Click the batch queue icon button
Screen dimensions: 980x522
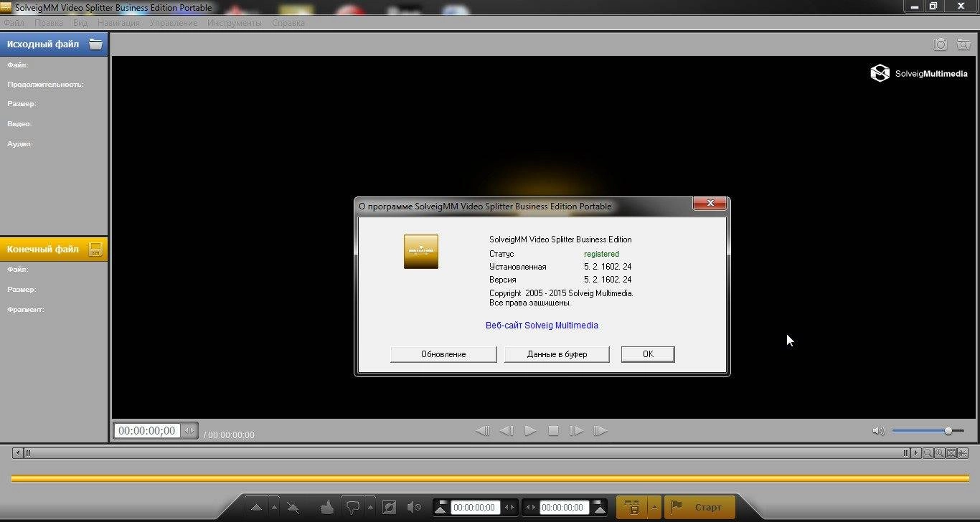click(633, 508)
